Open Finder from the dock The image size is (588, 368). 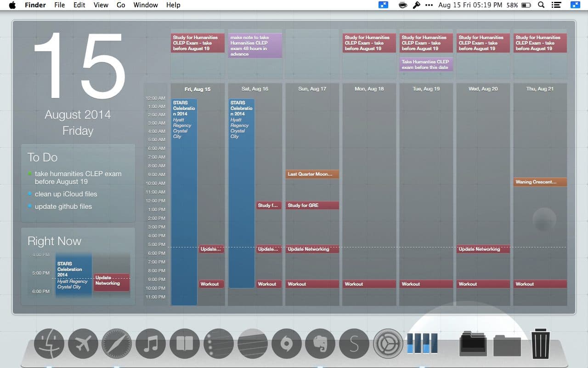point(49,344)
